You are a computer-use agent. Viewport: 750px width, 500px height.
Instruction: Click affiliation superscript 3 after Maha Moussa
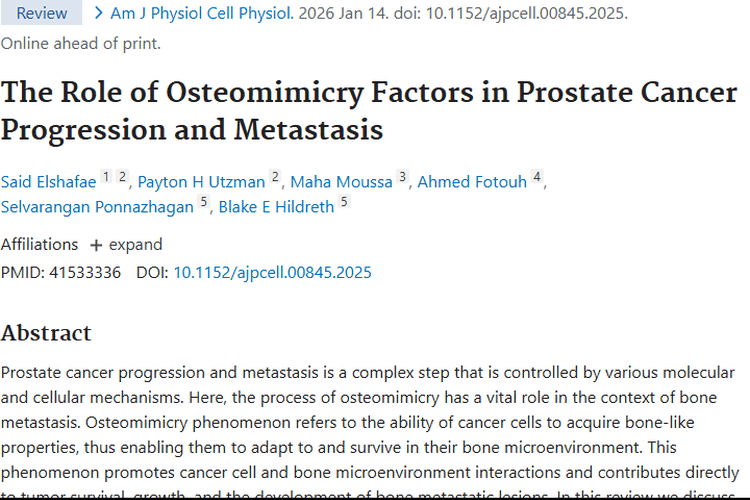pos(402,177)
